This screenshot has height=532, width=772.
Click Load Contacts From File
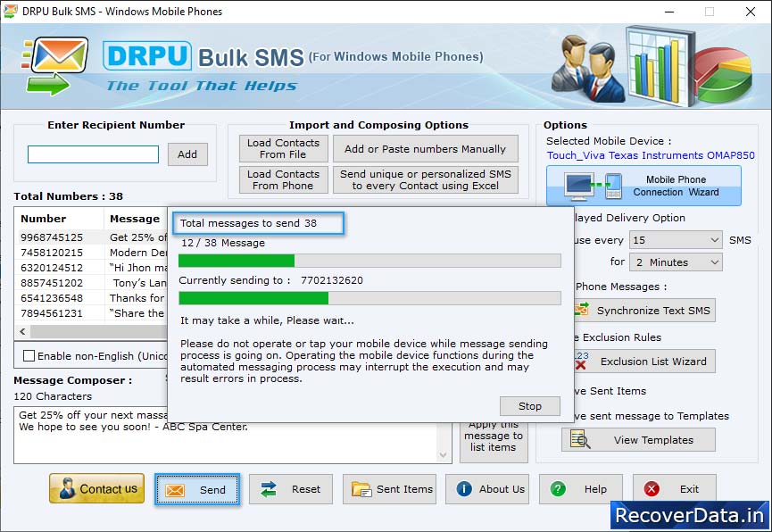coord(283,148)
